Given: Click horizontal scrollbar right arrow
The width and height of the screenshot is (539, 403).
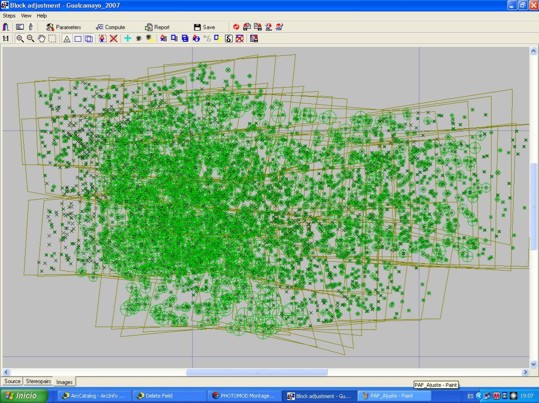Looking at the screenshot, I should click(525, 372).
